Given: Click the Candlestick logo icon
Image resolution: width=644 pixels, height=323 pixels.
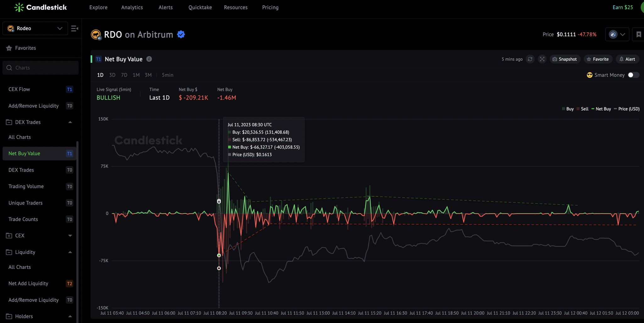Looking at the screenshot, I should [19, 7].
